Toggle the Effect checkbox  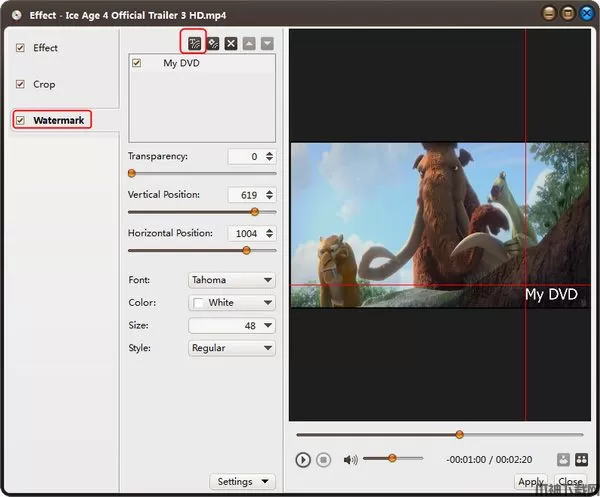click(20, 48)
